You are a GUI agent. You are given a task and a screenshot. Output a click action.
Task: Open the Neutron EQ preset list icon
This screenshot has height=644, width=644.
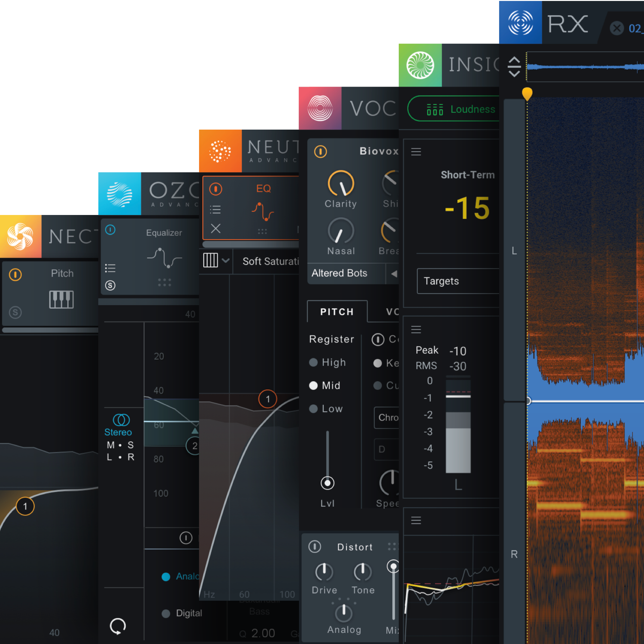[x=215, y=209]
